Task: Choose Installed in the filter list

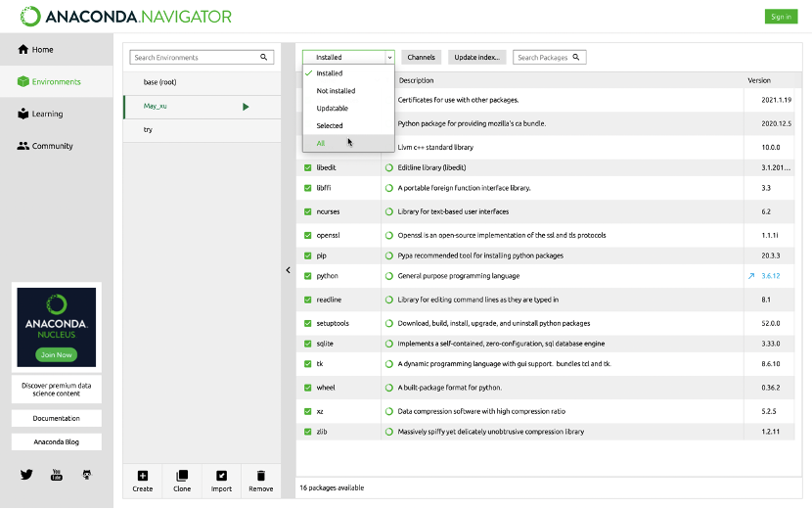Action: [x=348, y=73]
